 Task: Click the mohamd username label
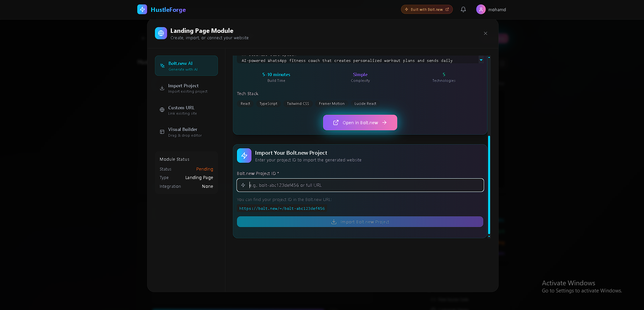pos(497,9)
